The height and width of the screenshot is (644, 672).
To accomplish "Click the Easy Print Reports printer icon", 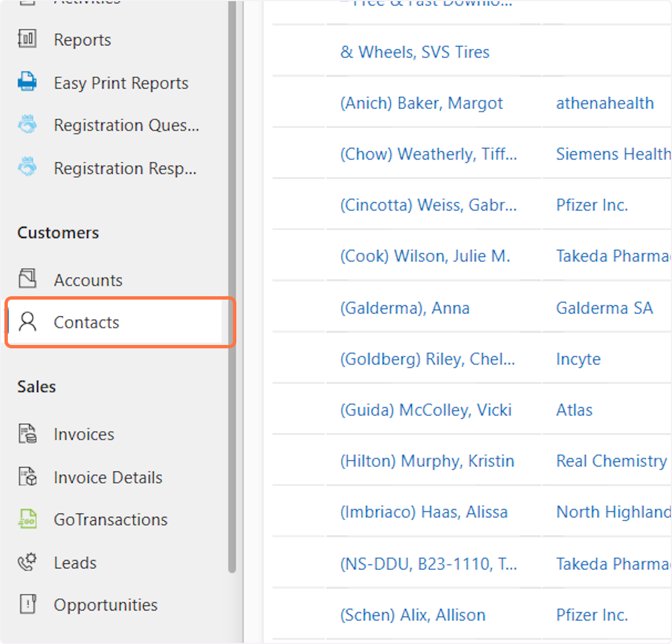I will pos(27,82).
